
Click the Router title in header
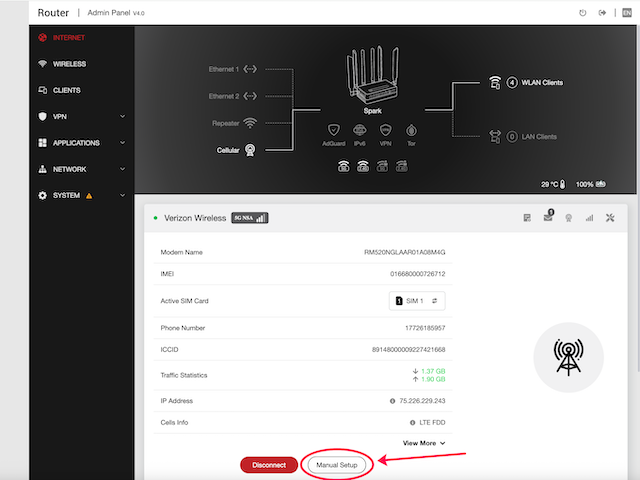click(x=53, y=13)
